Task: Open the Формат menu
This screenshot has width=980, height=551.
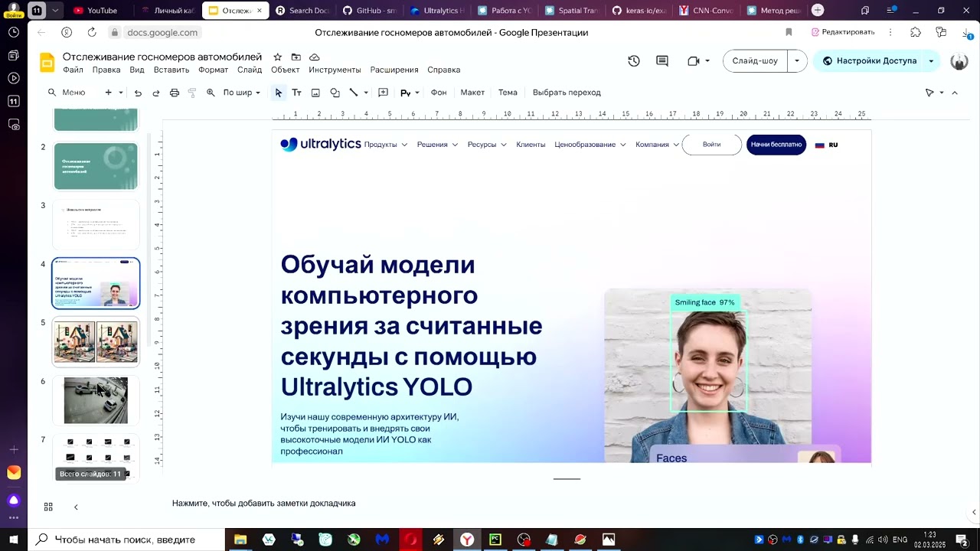Action: coord(213,70)
